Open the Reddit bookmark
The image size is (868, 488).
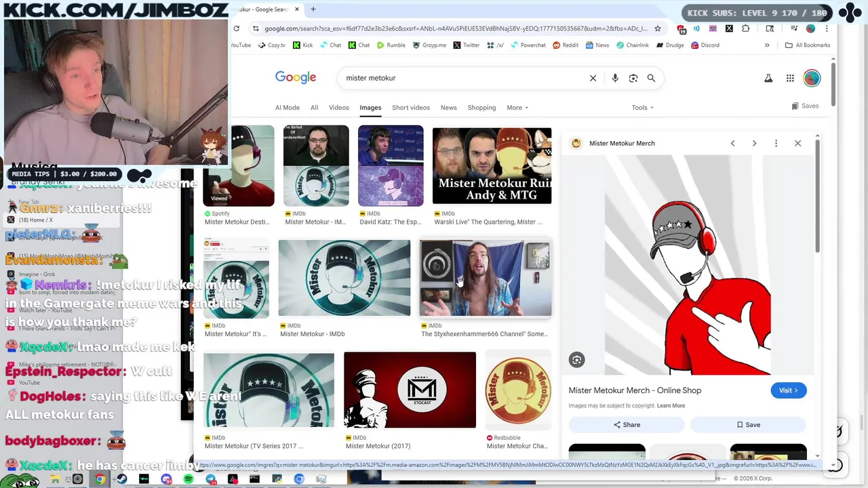(x=566, y=45)
